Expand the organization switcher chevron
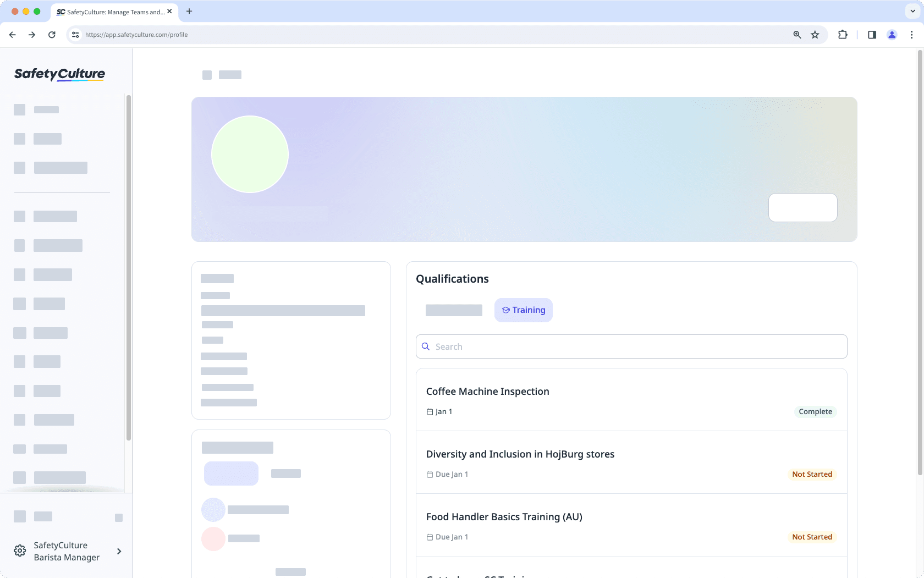 [119, 551]
